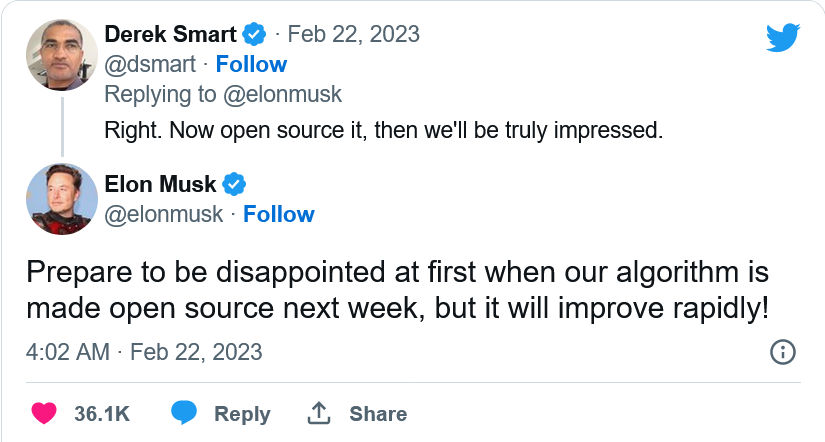The width and height of the screenshot is (825, 442).
Task: Open the Elon Musk display name
Action: click(160, 184)
